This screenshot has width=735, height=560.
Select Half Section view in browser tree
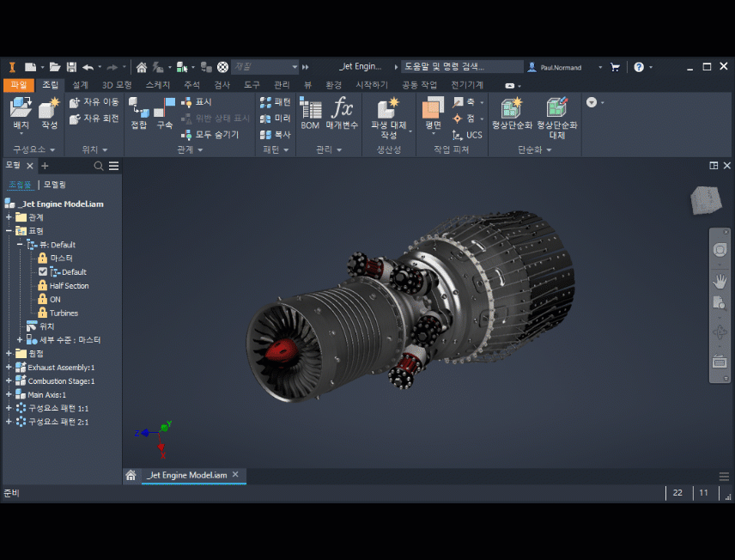[x=69, y=286]
